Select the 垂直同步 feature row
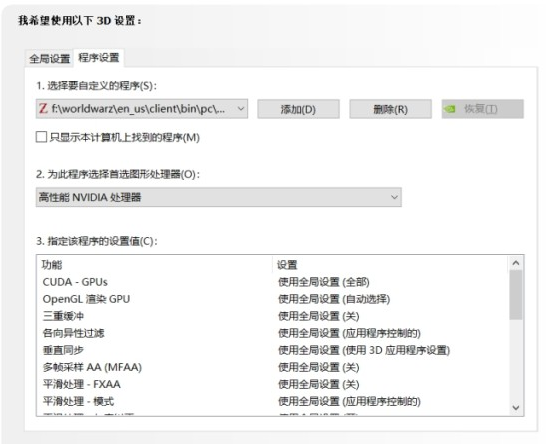546x444 pixels. tap(272, 350)
